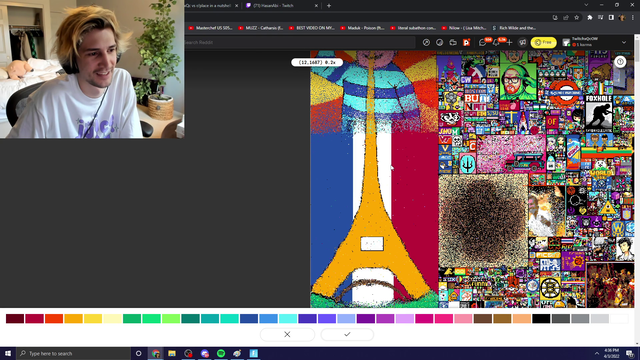Click the coordinates and zoom pill

[317, 62]
